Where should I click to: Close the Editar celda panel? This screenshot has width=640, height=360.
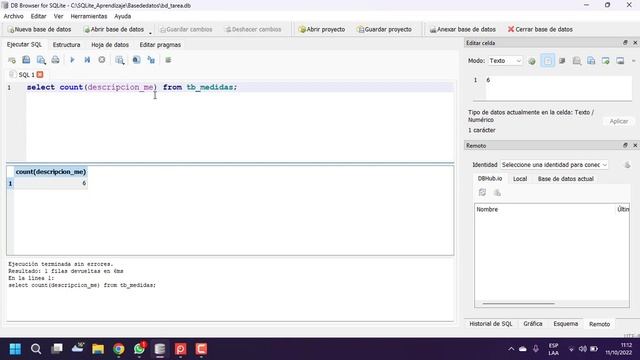click(x=635, y=42)
